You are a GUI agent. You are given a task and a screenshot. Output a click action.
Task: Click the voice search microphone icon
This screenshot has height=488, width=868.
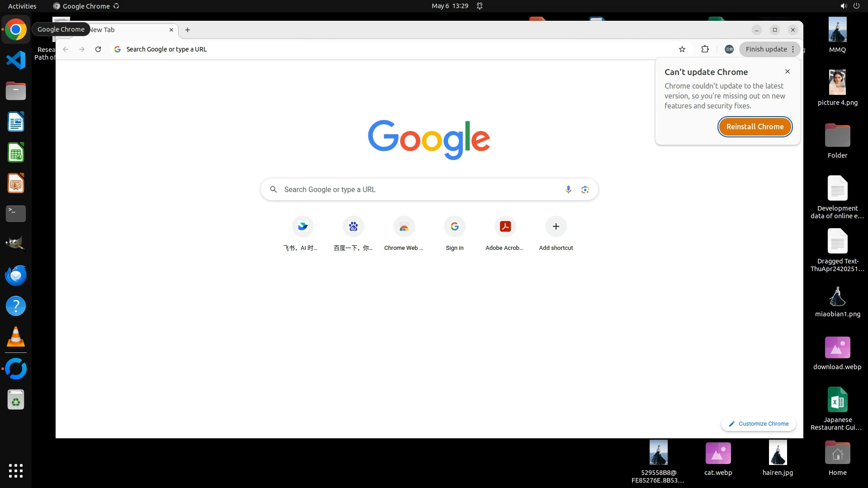click(x=568, y=189)
